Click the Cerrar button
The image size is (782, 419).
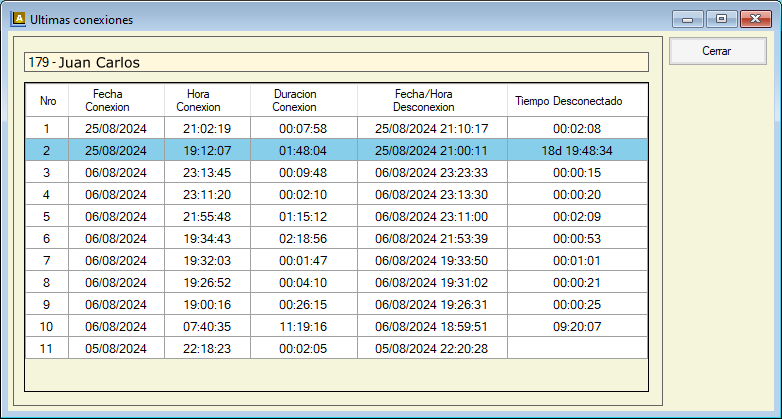click(716, 51)
